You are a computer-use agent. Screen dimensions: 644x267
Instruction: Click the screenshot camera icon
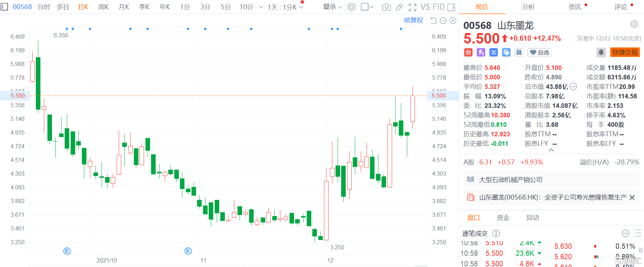386,7
